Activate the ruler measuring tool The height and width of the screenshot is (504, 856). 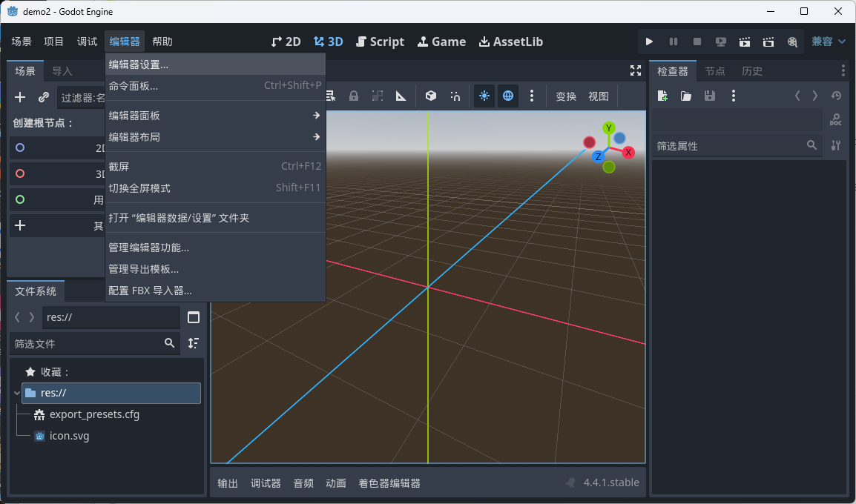click(x=401, y=96)
